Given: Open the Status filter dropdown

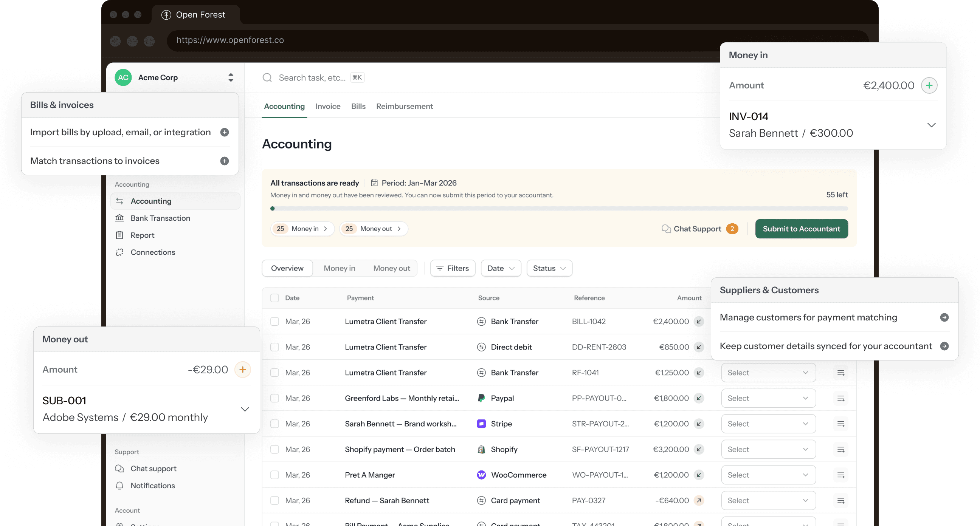Looking at the screenshot, I should point(549,269).
